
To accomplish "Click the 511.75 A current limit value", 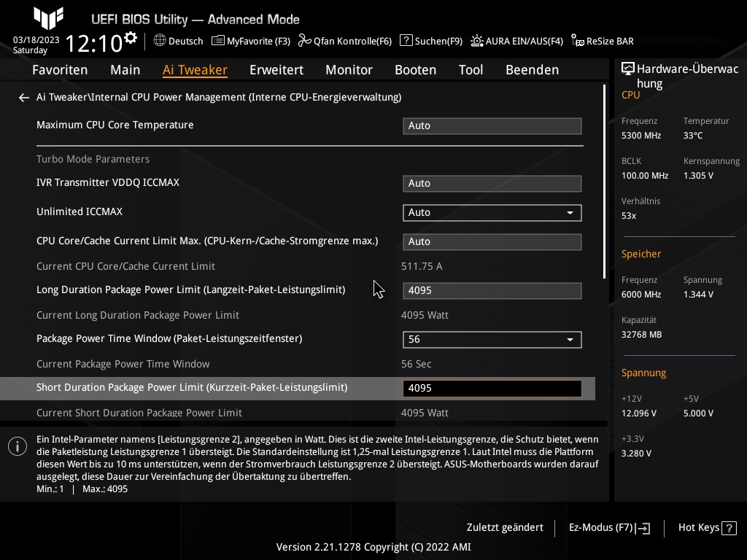I will tap(422, 267).
